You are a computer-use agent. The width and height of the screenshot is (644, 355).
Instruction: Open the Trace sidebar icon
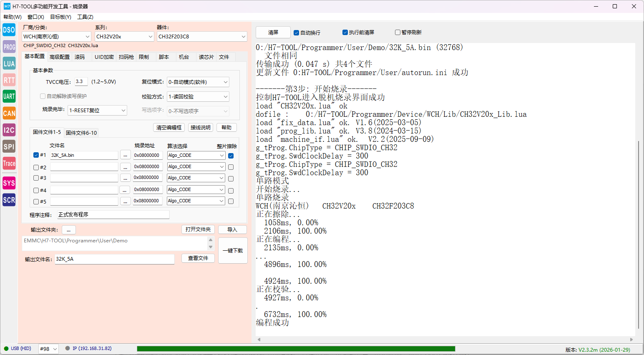coord(9,163)
